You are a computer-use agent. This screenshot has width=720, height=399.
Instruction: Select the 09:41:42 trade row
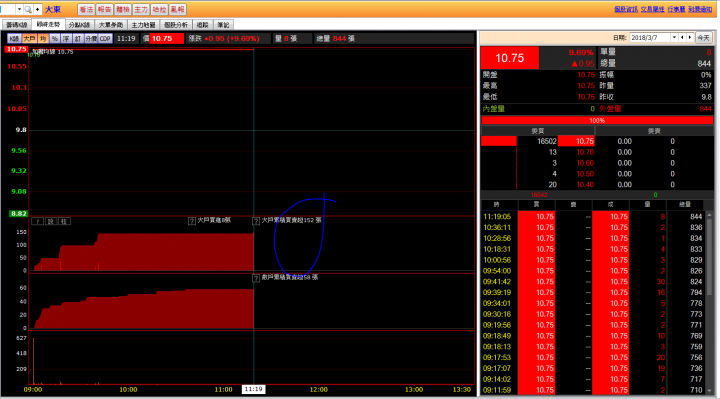593,281
